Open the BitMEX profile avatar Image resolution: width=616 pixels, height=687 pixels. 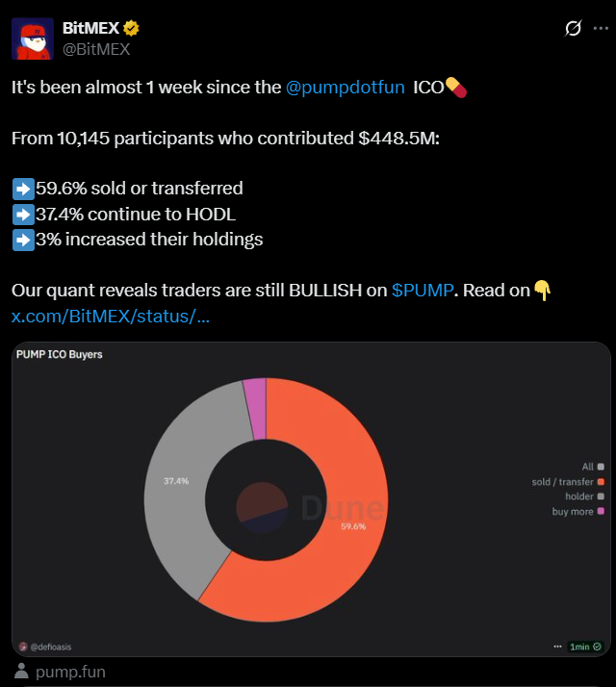[x=33, y=38]
